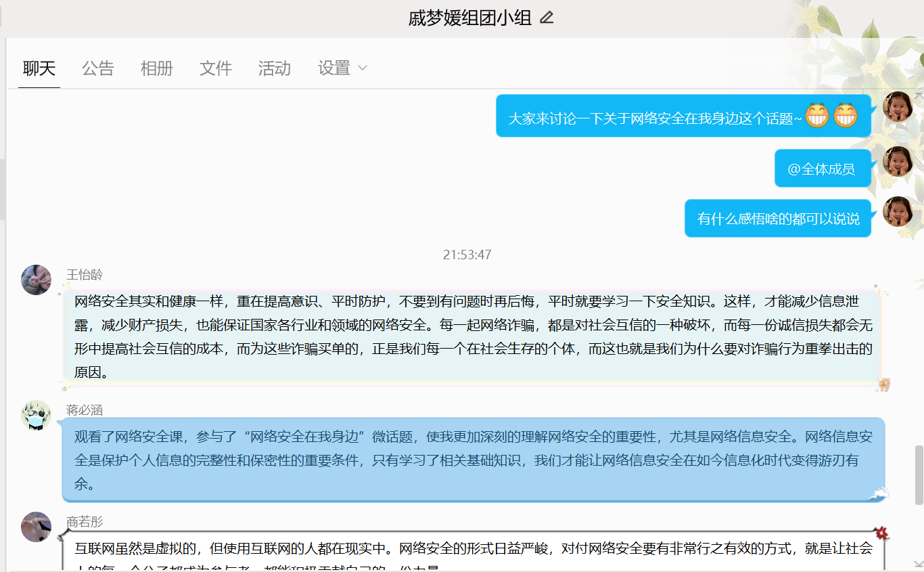This screenshot has height=572, width=924.
Task: Click the sender name 王怡龄
Action: click(x=85, y=274)
